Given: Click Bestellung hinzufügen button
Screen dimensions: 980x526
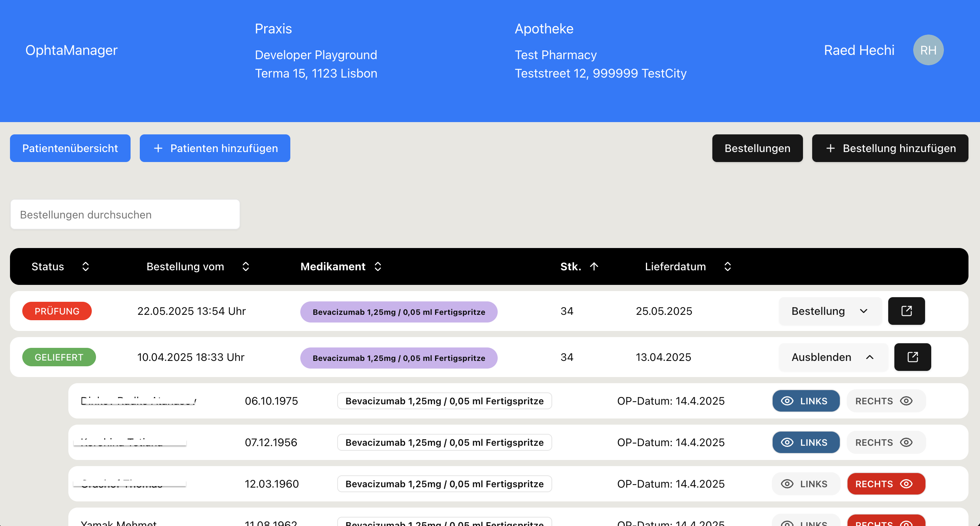Looking at the screenshot, I should [890, 148].
